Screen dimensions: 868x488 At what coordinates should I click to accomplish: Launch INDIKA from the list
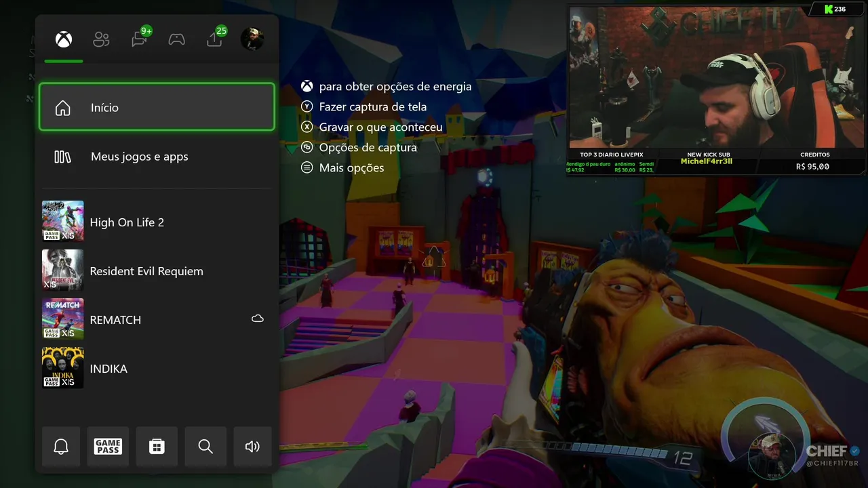[x=157, y=368]
